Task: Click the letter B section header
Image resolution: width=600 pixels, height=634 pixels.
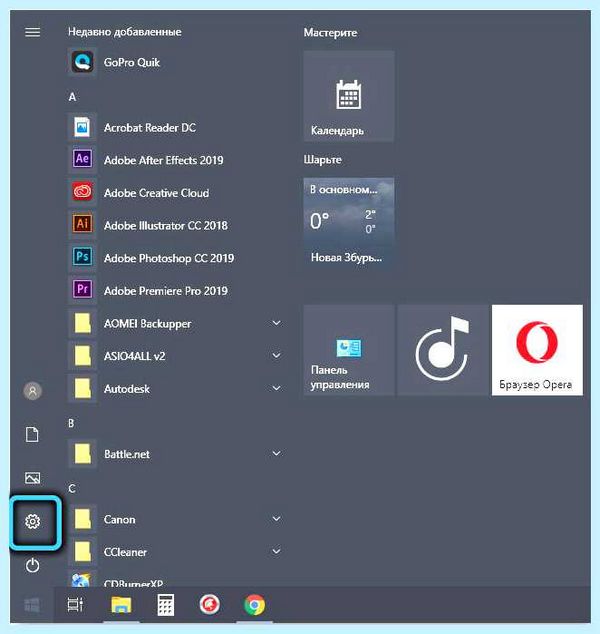Action: [72, 423]
